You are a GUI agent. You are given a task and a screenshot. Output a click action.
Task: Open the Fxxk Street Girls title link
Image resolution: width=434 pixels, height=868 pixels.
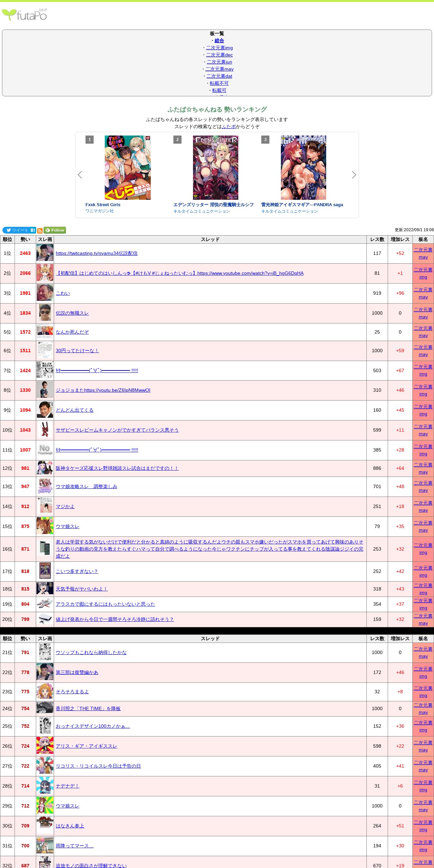103,204
